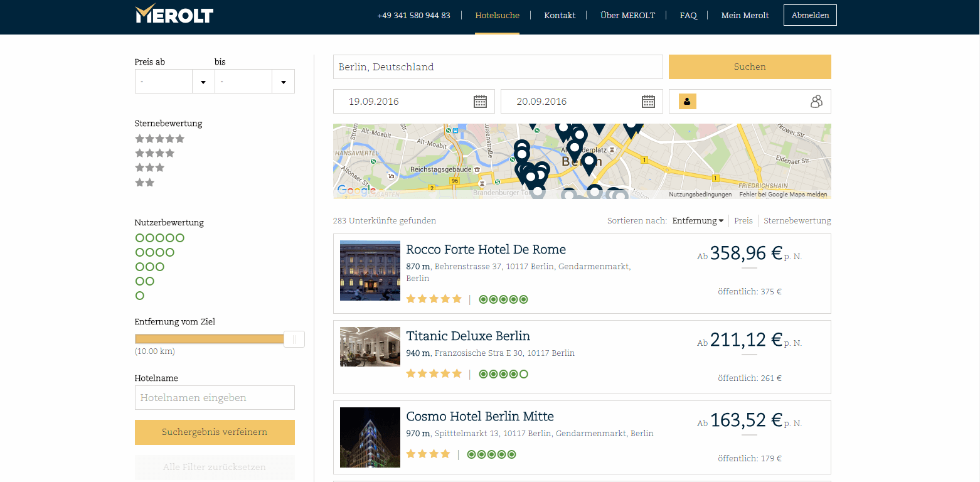Open Entfernung sort dropdown
Viewport: 980px width, 482px height.
698,221
